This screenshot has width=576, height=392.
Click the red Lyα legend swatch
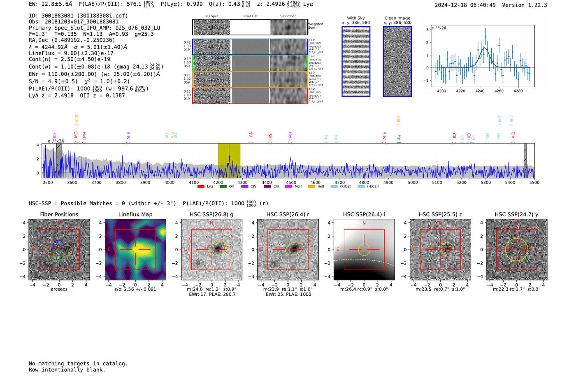click(201, 186)
